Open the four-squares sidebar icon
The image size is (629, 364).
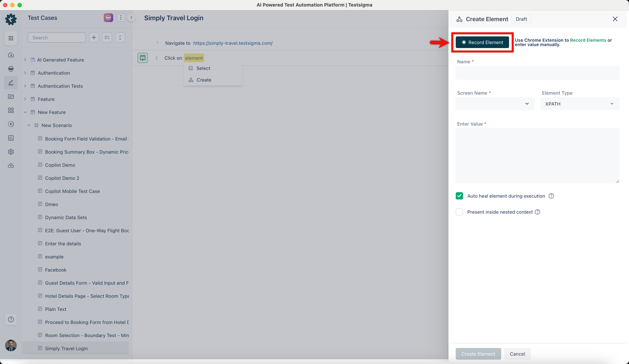pos(11,110)
